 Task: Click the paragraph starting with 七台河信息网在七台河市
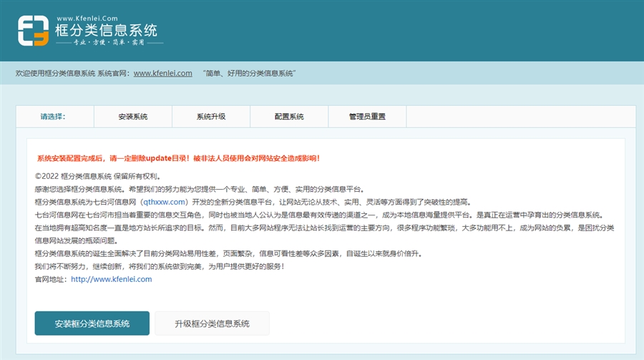318,215
